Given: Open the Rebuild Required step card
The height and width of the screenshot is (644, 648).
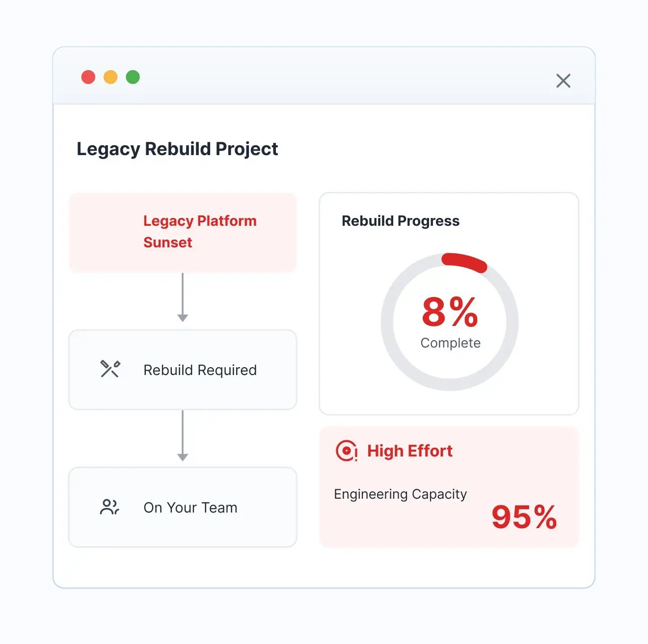Looking at the screenshot, I should pos(183,370).
